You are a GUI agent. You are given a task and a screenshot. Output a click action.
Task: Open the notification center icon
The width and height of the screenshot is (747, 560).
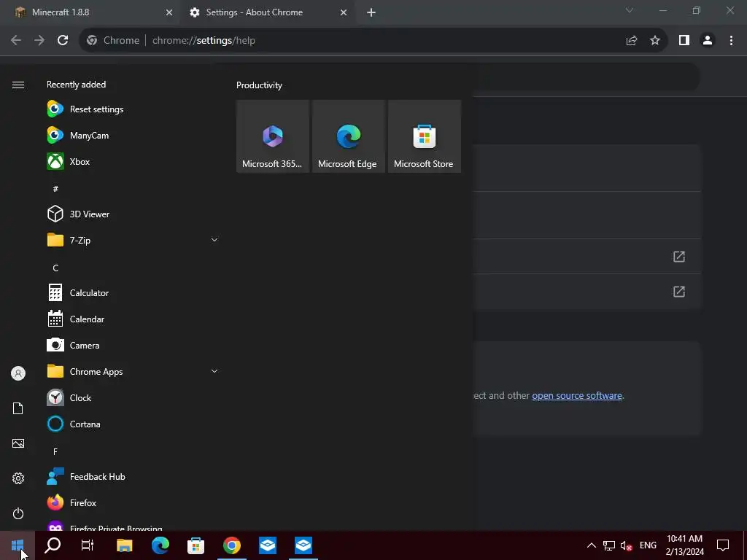click(x=723, y=545)
